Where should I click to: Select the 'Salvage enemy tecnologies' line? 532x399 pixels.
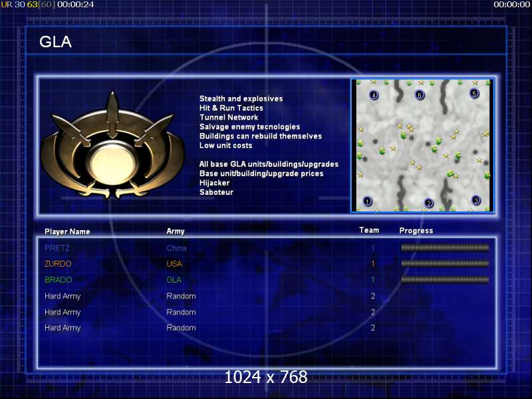click(250, 127)
